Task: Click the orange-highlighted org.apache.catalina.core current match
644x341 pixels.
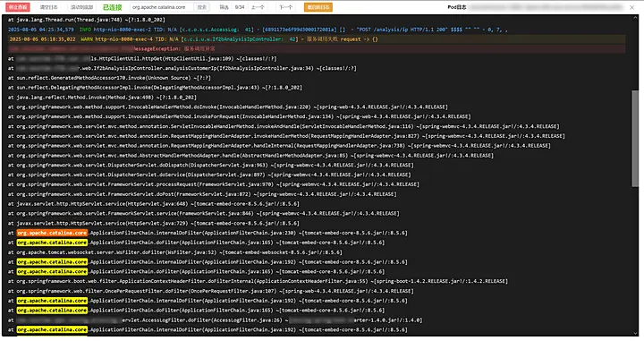Action: pyautogui.click(x=52, y=233)
